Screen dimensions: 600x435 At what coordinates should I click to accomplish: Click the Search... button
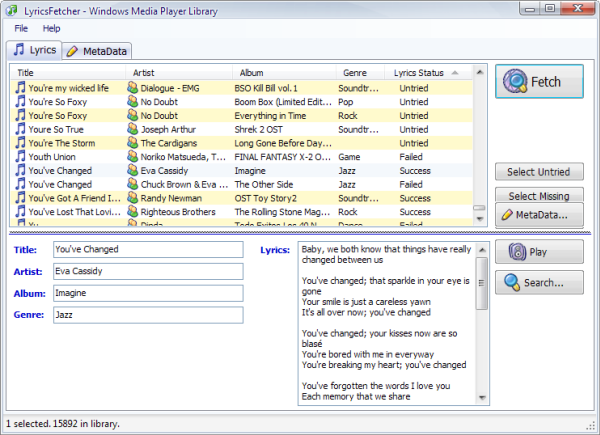539,283
